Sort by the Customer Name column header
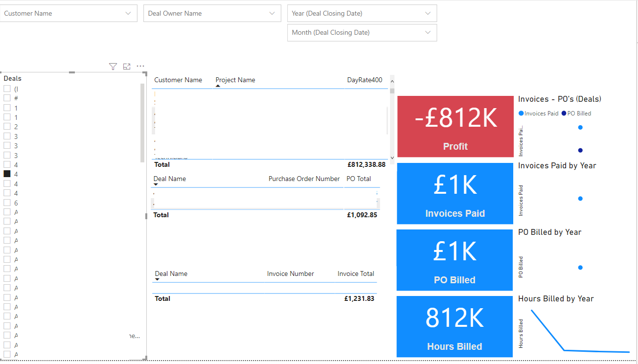 (x=178, y=80)
